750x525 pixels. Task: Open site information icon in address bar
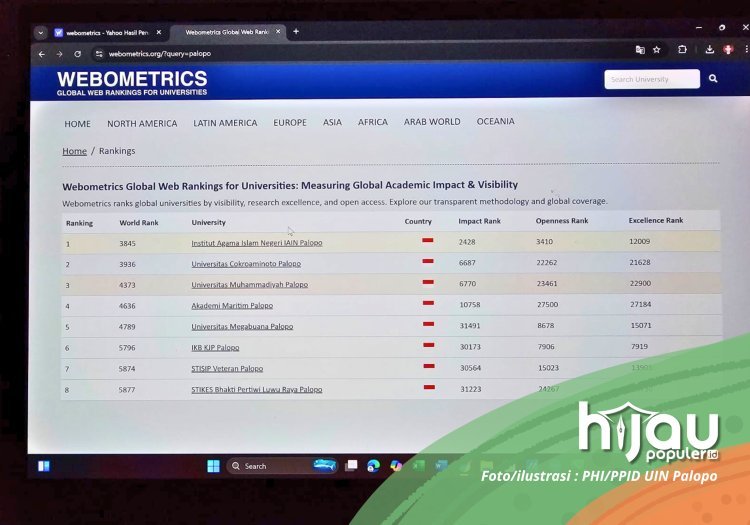pyautogui.click(x=99, y=54)
